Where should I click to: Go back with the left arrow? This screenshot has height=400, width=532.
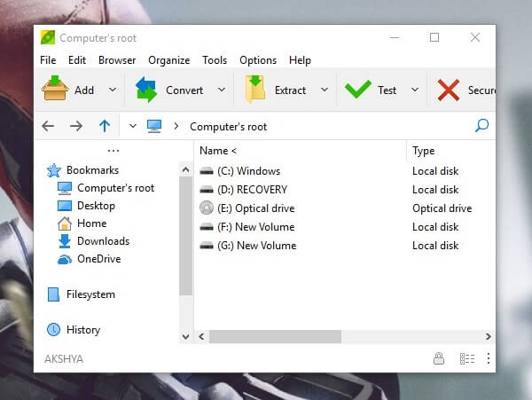(x=48, y=126)
